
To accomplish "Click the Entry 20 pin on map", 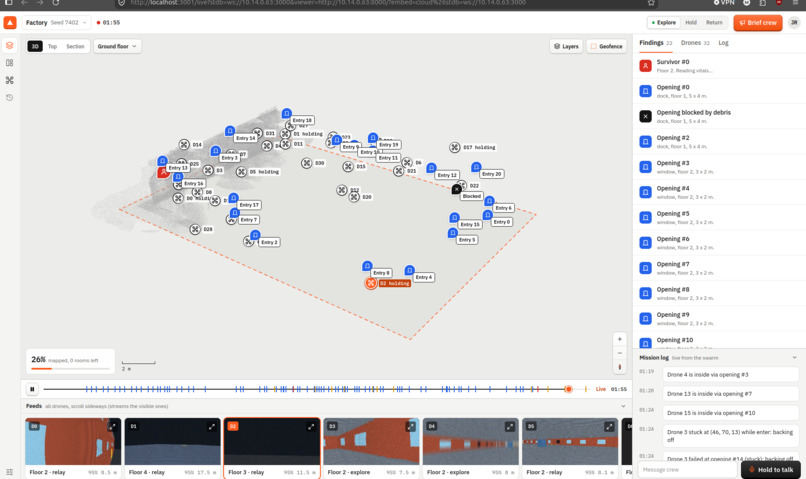I will 476,167.
